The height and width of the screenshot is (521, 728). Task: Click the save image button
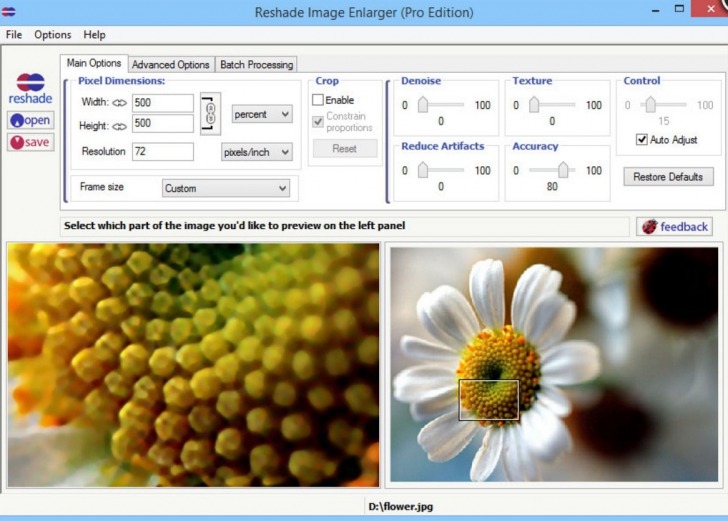point(31,142)
